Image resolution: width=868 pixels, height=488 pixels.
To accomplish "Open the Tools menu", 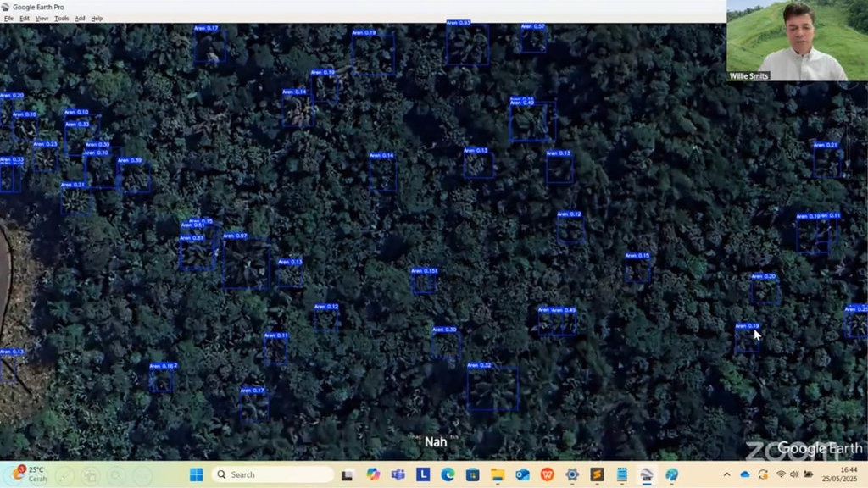I will pyautogui.click(x=61, y=18).
